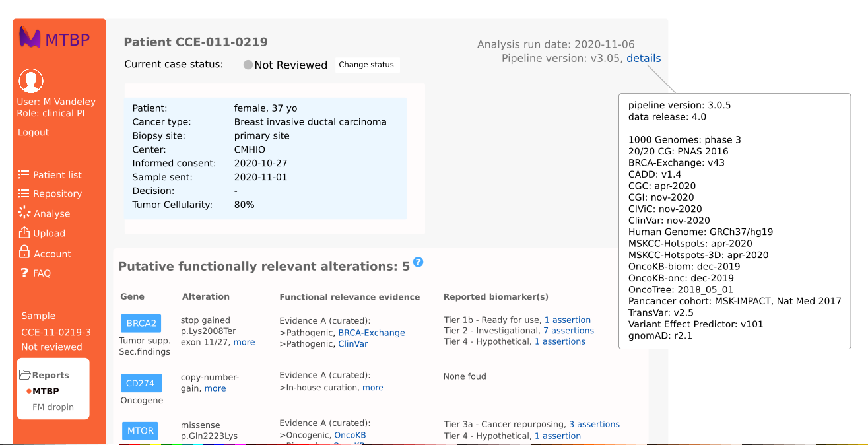Click the Analyse spinner icon
This screenshot has height=445, width=868.
coord(24,213)
